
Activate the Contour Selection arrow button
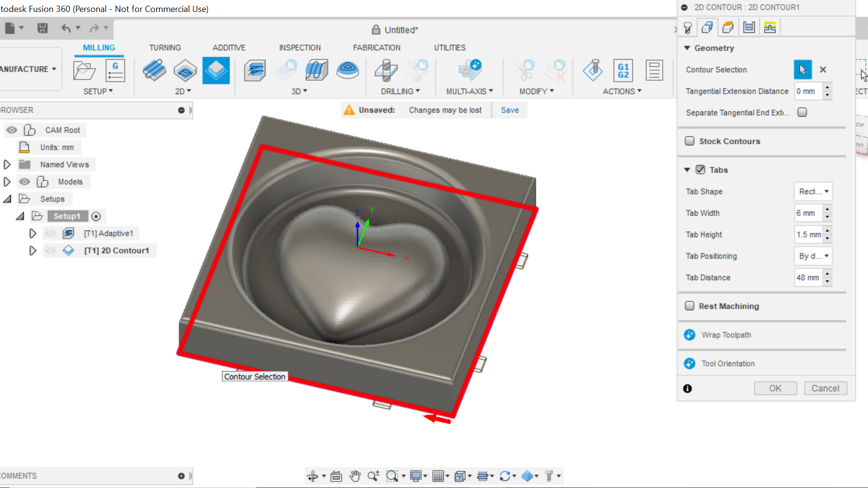(802, 69)
